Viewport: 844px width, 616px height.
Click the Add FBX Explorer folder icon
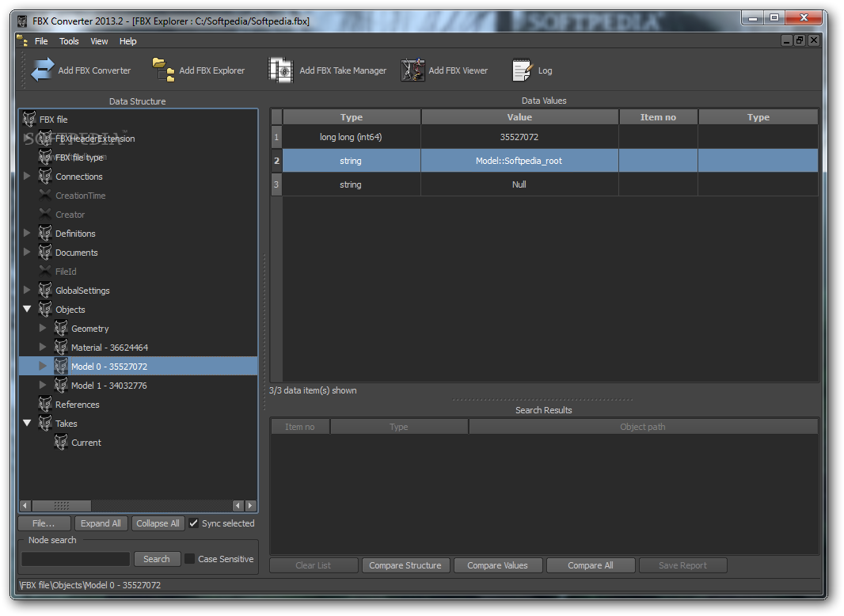pos(164,70)
